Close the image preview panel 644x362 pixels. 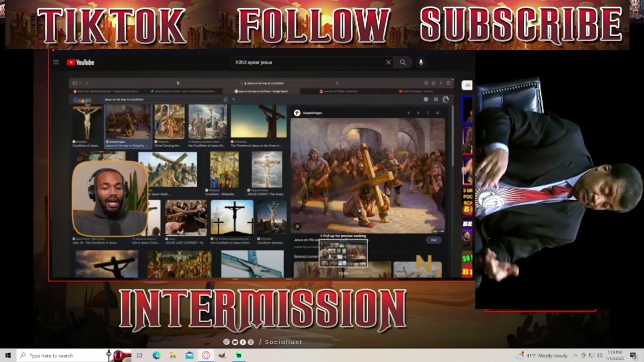[437, 113]
